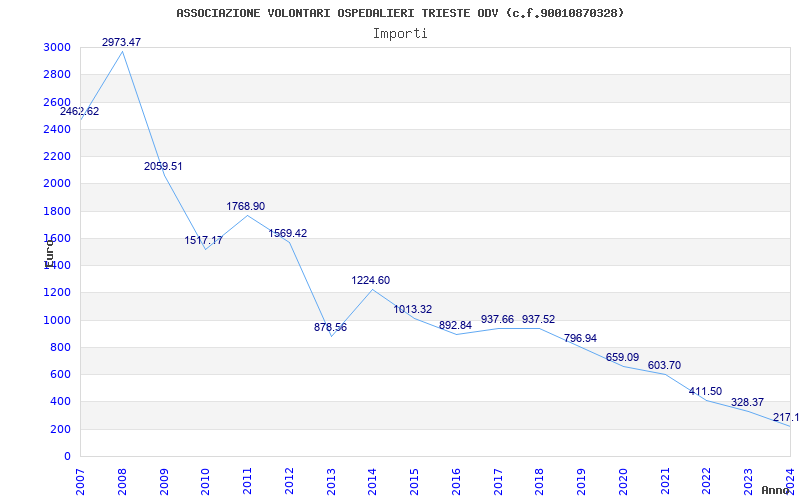Select the 1224.60 data point label
Image resolution: width=800 pixels, height=500 pixels.
(x=370, y=280)
